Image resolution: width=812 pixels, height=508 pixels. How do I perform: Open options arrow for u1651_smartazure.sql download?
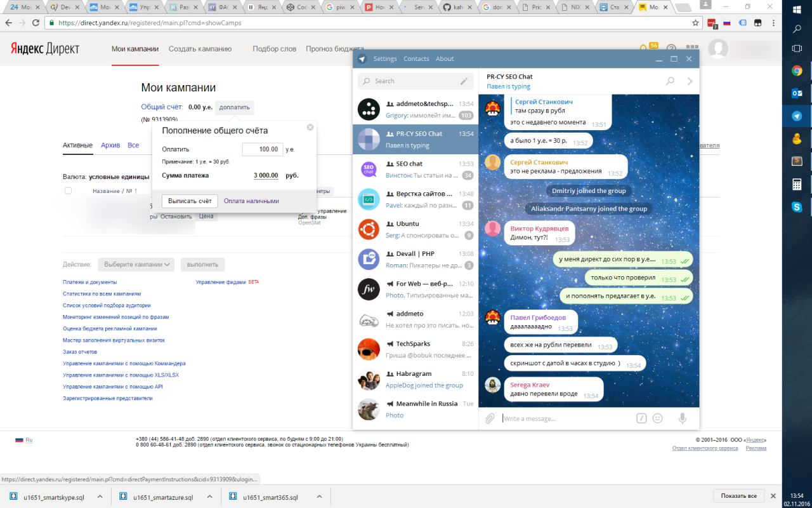pyautogui.click(x=209, y=497)
